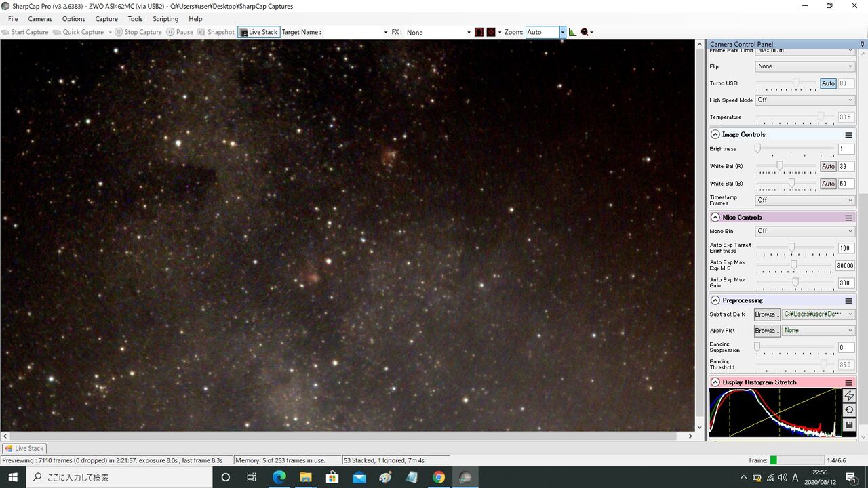Collapse the Preprocessing section
This screenshot has height=488, width=868.
(x=715, y=300)
